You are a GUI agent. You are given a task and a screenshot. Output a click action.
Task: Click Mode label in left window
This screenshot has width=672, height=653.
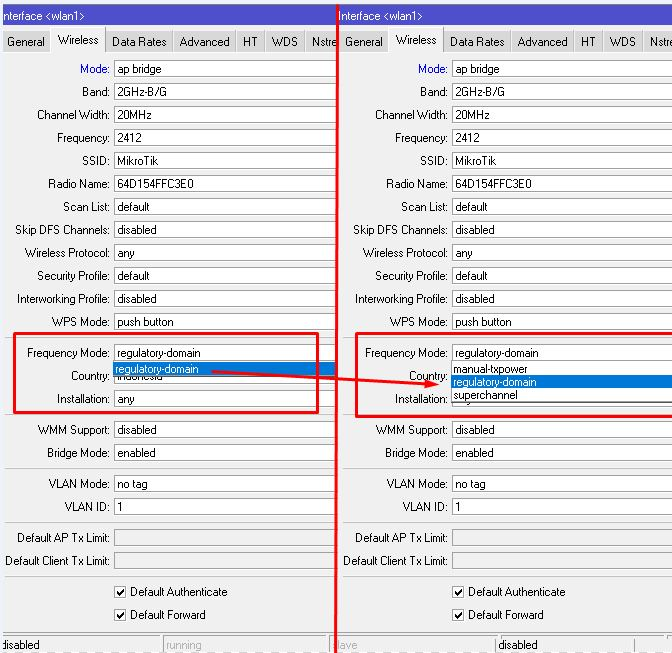95,69
